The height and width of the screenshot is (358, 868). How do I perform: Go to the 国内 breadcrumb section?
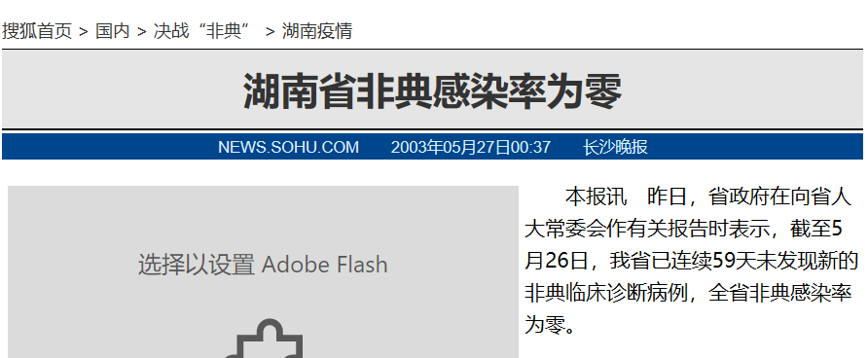(112, 31)
